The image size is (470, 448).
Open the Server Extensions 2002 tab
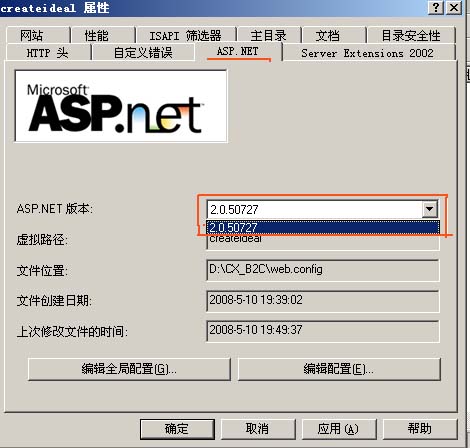(x=369, y=53)
